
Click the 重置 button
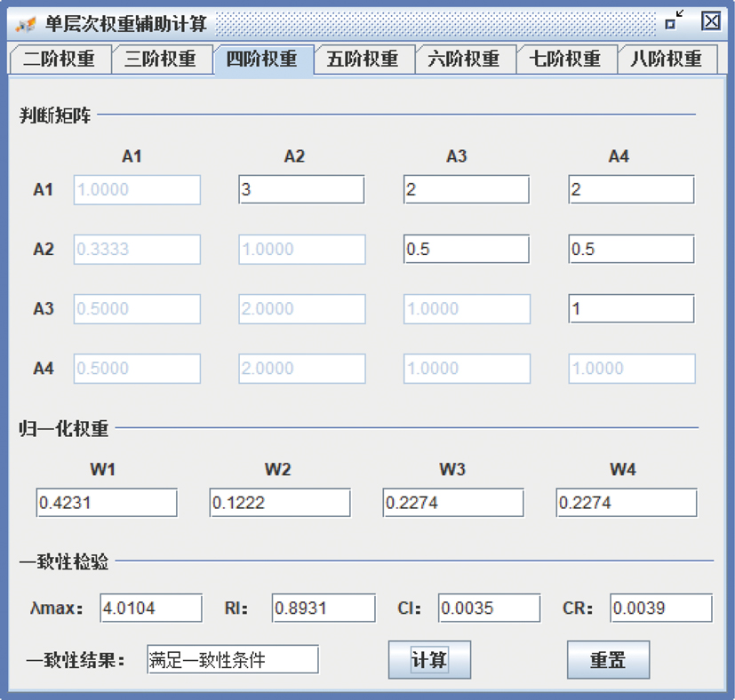point(608,660)
